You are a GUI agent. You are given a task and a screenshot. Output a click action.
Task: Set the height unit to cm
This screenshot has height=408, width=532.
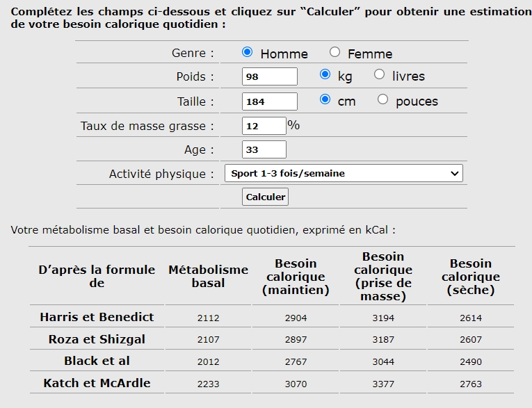[325, 100]
